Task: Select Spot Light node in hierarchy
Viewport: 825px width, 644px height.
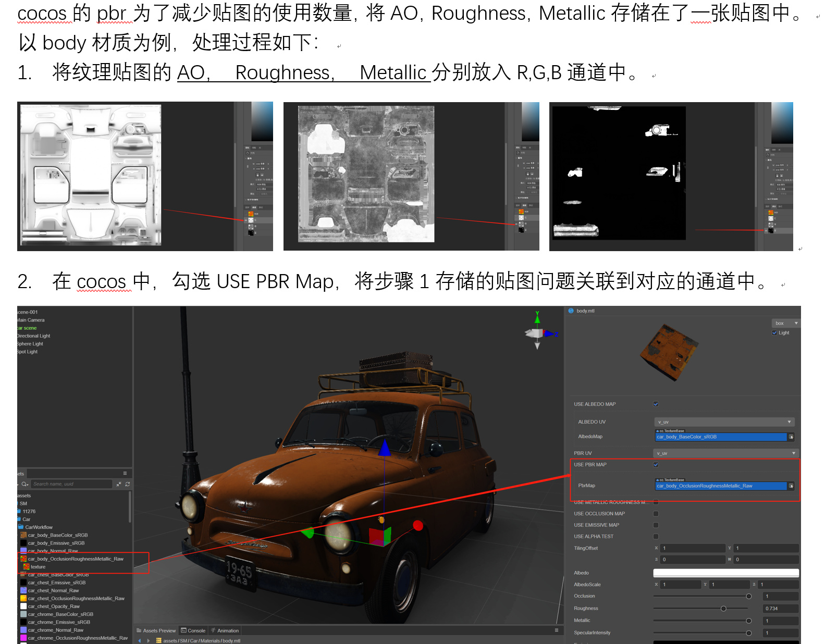Action: [27, 351]
